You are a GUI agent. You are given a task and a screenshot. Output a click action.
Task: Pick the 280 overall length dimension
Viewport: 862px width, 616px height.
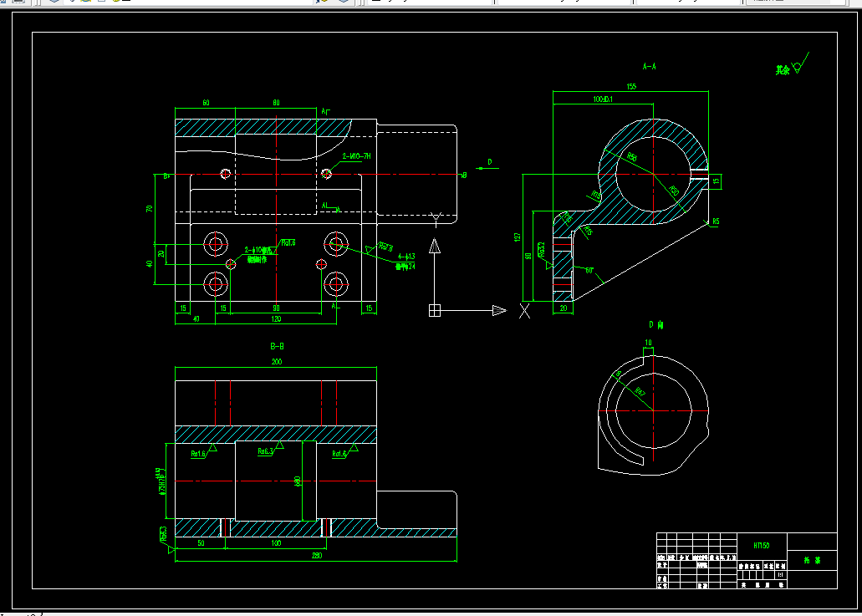coord(317,556)
